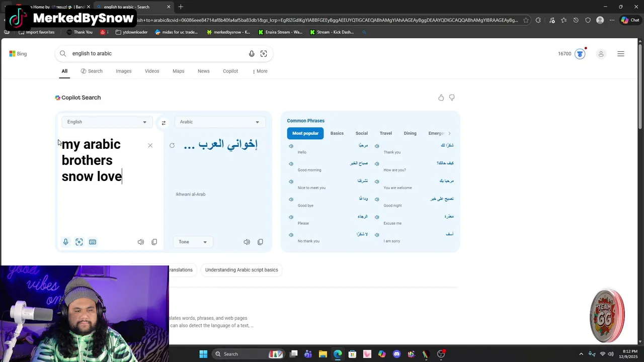Clear the source text with X
The height and width of the screenshot is (362, 644).
click(x=150, y=145)
